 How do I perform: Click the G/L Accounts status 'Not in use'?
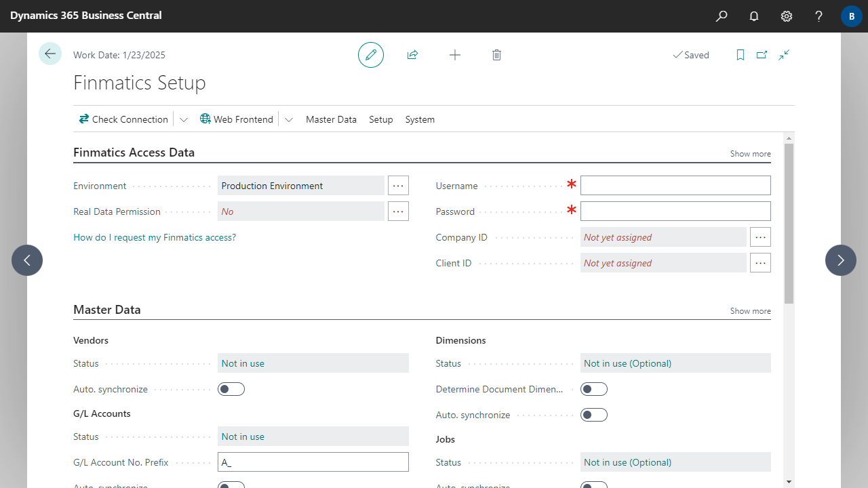(x=313, y=436)
